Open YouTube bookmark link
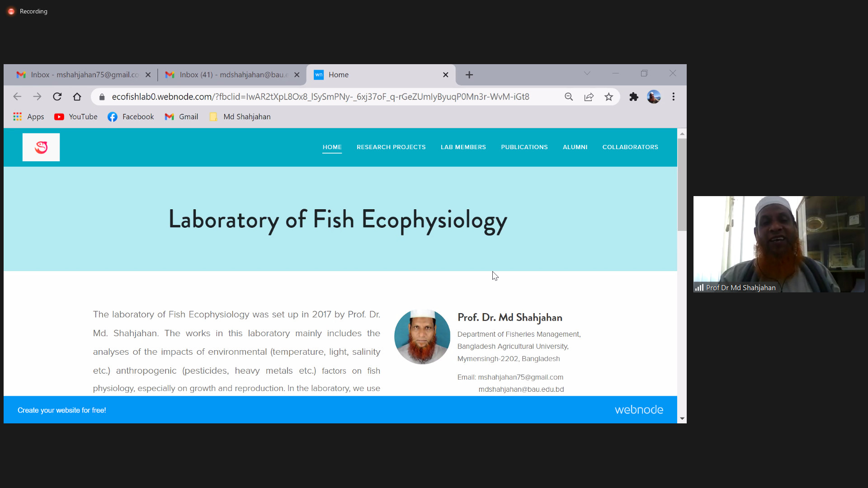 tap(76, 117)
